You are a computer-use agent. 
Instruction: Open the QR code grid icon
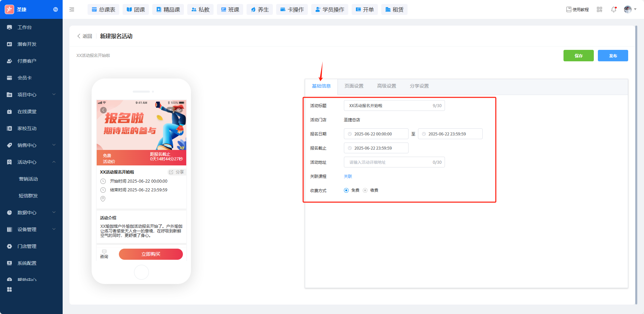[599, 9]
